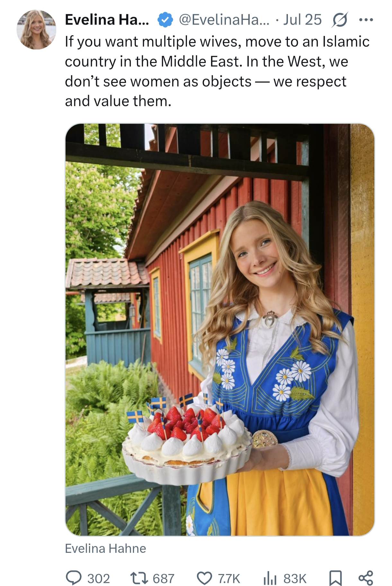Open the @EvelinaHa... handle link

click(224, 20)
